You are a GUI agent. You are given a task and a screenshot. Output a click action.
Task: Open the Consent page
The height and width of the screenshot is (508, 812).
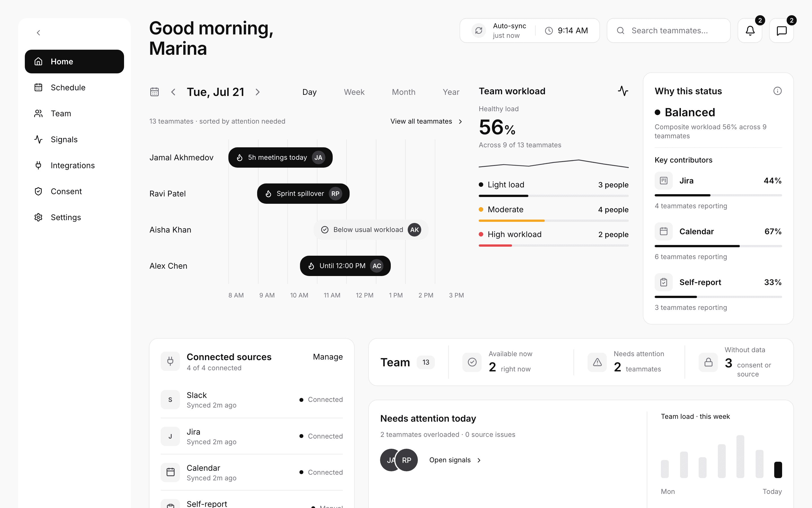(x=74, y=191)
